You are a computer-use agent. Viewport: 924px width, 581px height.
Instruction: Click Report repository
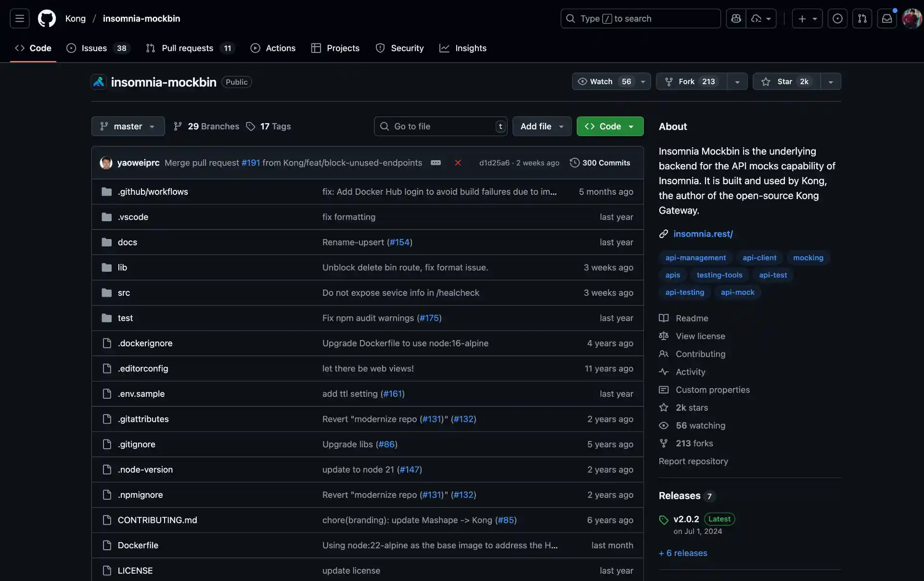coord(693,461)
